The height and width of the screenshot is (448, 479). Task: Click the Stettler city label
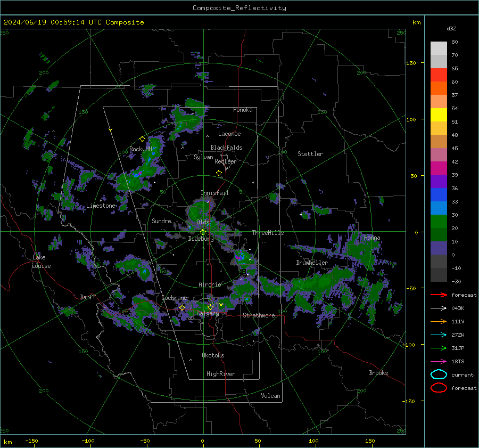tap(310, 154)
